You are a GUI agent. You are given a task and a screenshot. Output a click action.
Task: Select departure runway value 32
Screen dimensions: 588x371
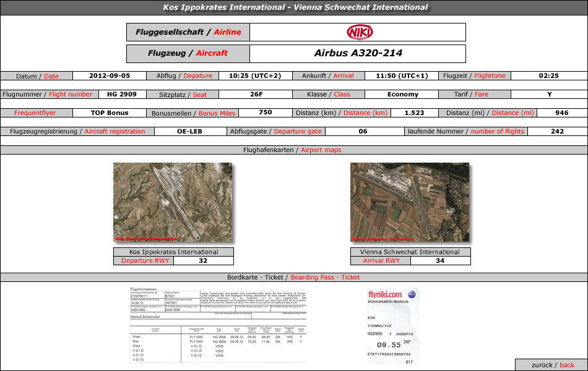pos(203,261)
